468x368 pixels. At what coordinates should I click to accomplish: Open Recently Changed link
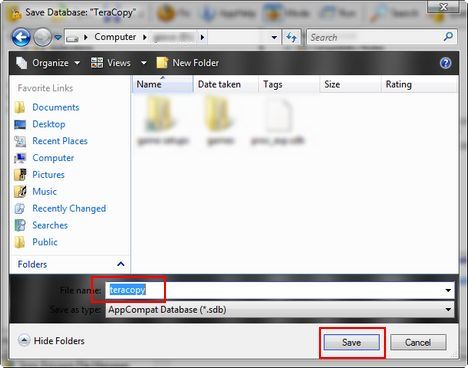[69, 208]
